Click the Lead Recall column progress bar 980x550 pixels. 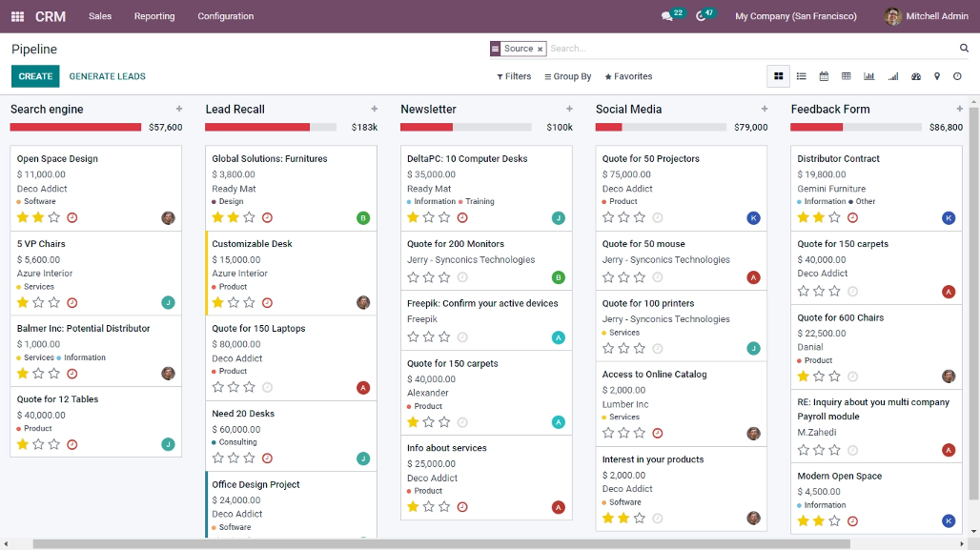pyautogui.click(x=271, y=128)
